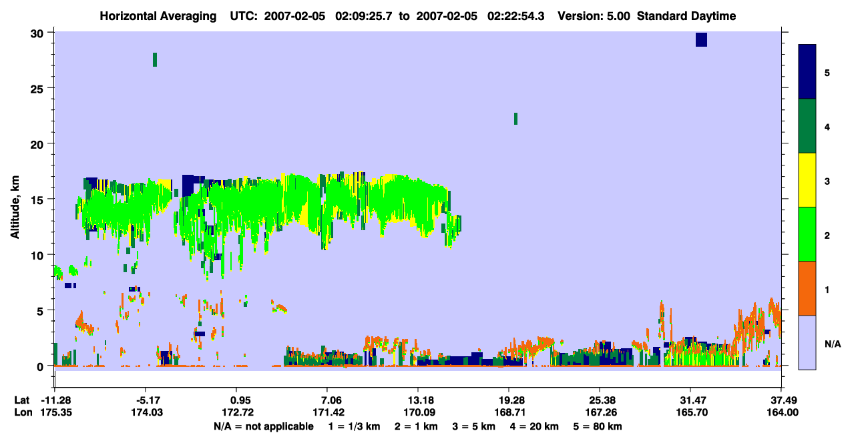
Task: Click the bright green color bar segment labeled 2
Action: pos(807,234)
